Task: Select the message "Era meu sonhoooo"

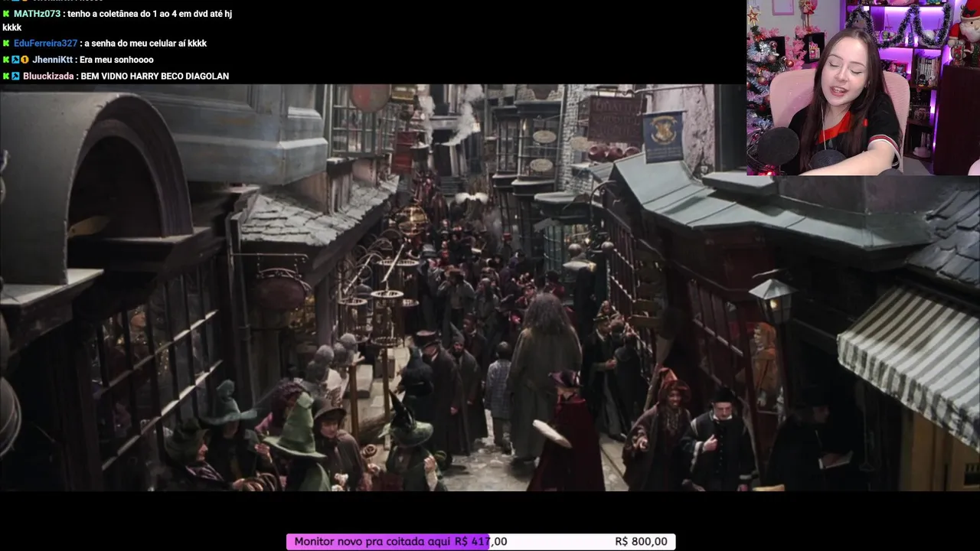Action: pyautogui.click(x=116, y=60)
